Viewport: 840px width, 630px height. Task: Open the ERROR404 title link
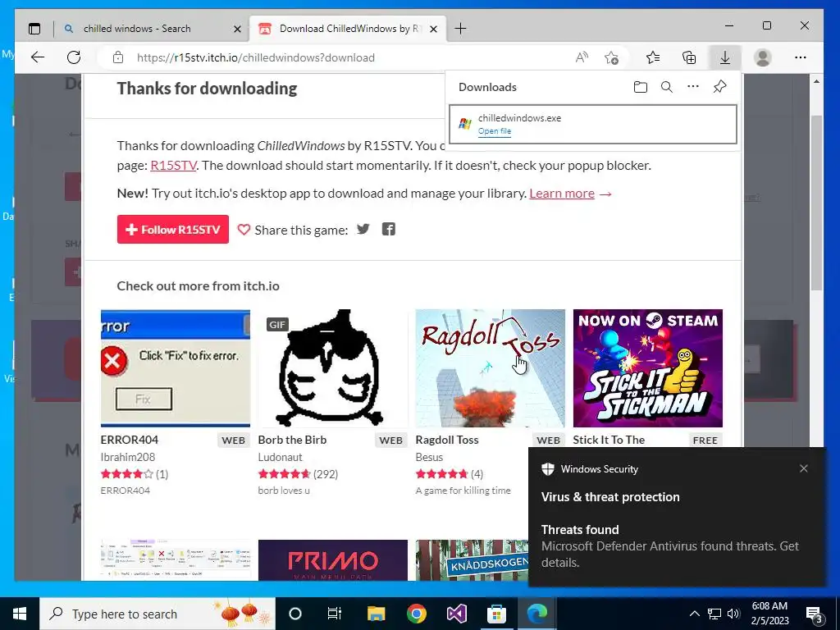[130, 440]
